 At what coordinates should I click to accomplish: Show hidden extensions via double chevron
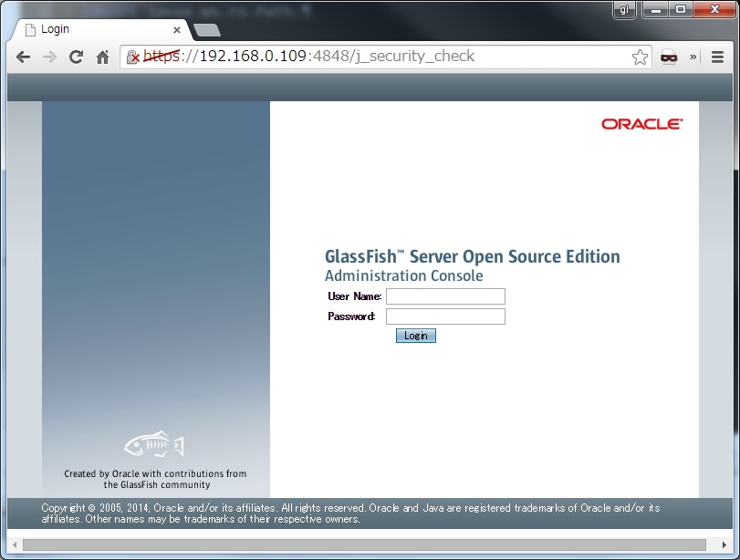click(693, 57)
